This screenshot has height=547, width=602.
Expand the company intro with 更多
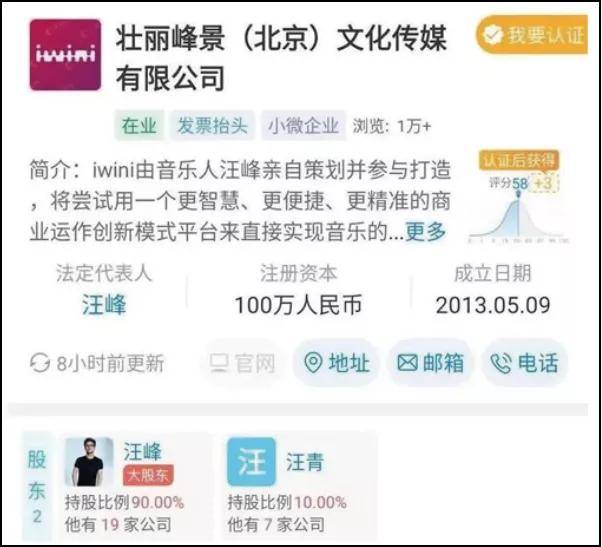[x=425, y=231]
